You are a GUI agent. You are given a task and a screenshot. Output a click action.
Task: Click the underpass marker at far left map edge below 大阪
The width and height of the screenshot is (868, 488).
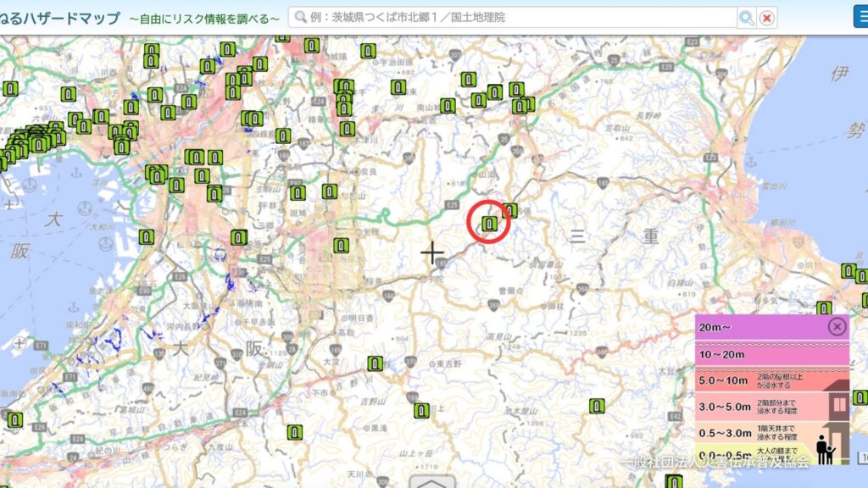14,419
